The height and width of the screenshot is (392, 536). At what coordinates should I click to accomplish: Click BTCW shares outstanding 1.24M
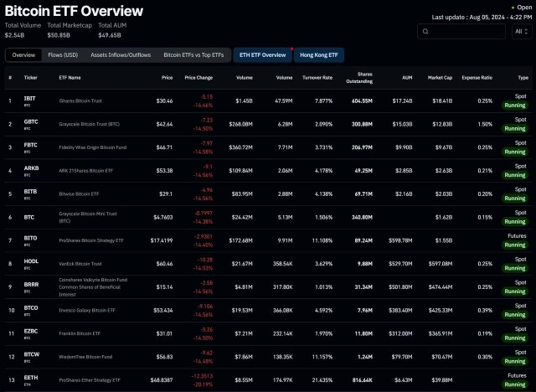click(x=365, y=357)
